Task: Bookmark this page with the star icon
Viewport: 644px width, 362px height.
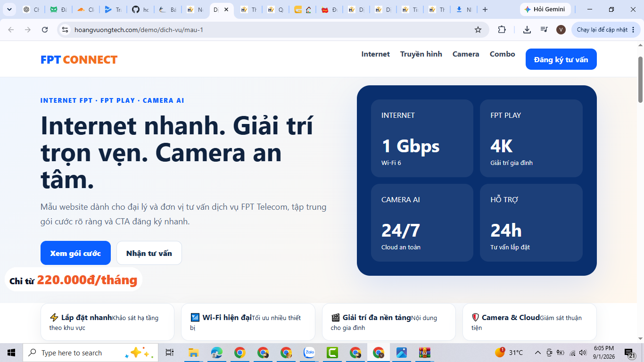Action: pos(478,30)
